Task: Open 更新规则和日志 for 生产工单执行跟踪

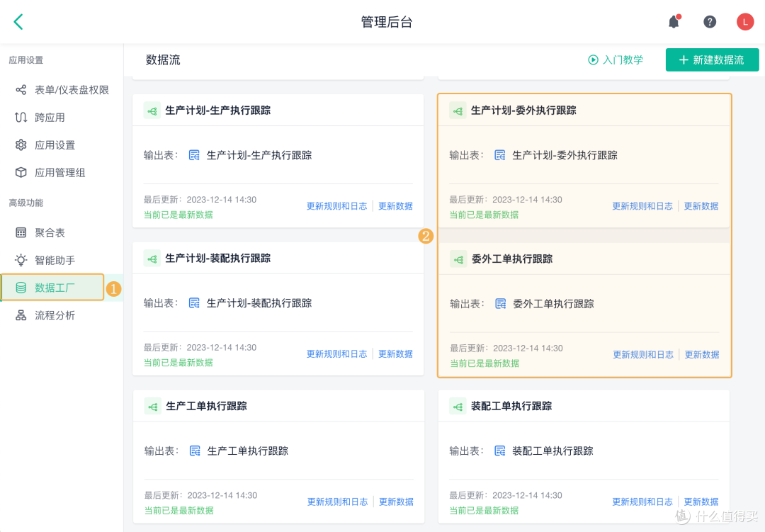Action: [x=338, y=502]
